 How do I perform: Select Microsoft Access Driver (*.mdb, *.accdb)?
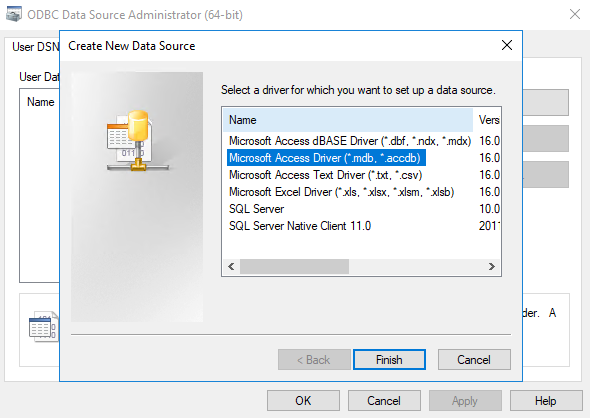coord(326,158)
